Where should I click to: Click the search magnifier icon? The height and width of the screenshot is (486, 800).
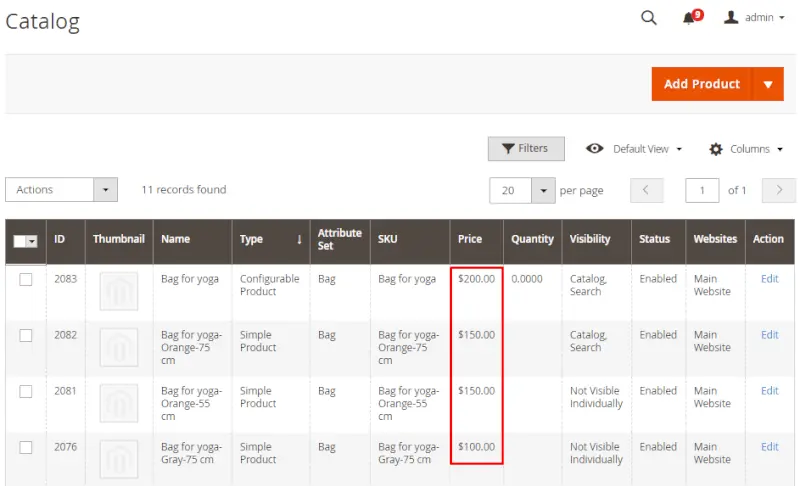[649, 18]
